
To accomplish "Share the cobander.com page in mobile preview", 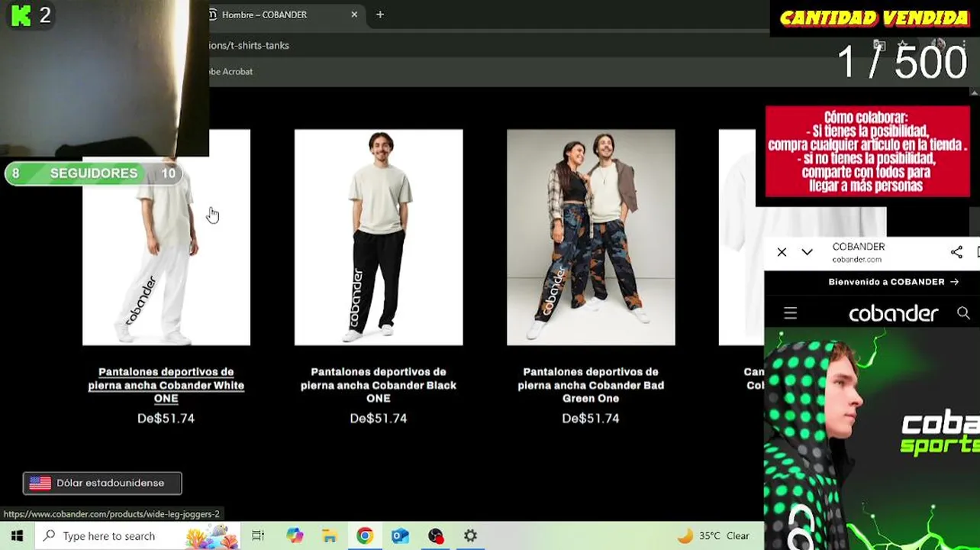I will (956, 252).
